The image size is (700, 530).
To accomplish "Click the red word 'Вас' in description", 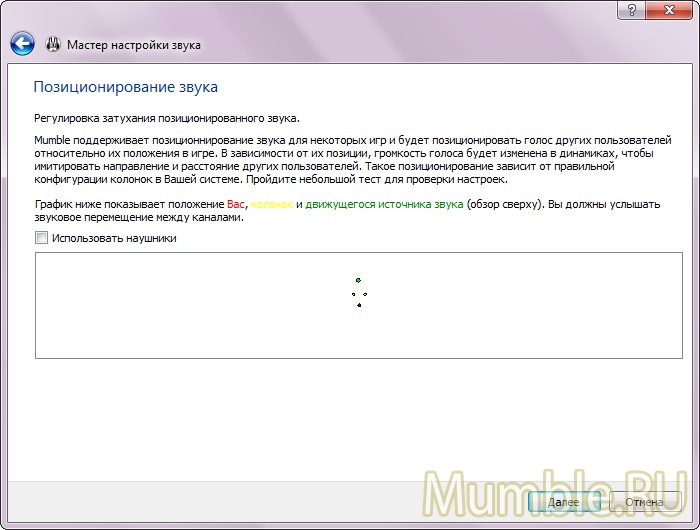I will (235, 204).
